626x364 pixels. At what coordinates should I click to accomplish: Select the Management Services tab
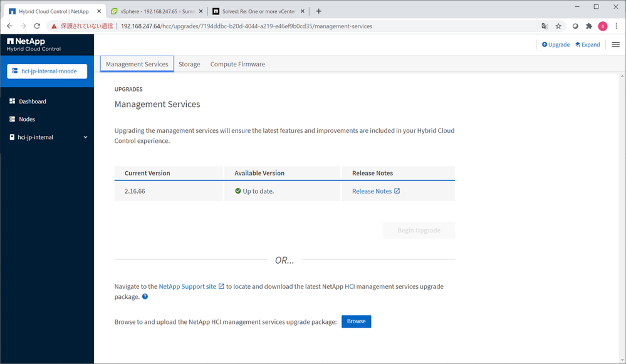137,64
